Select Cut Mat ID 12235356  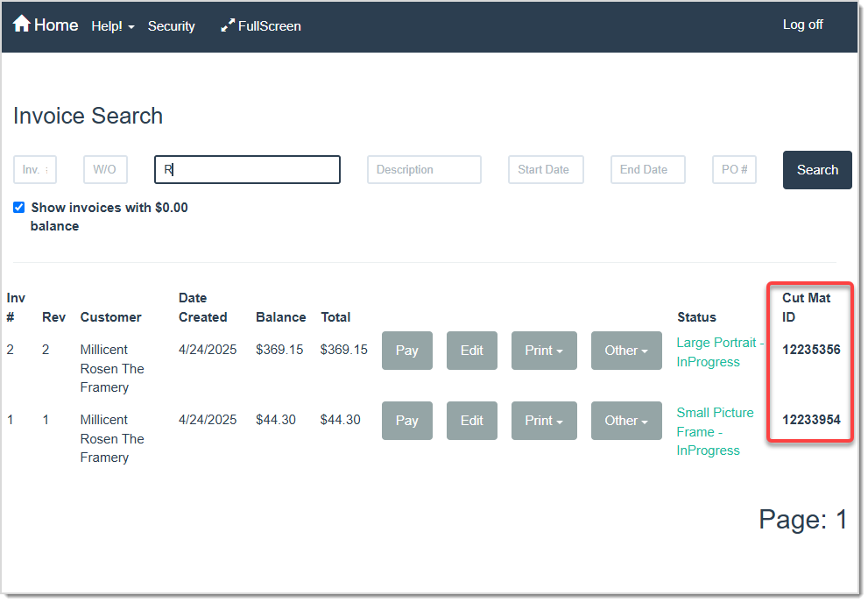tap(809, 349)
